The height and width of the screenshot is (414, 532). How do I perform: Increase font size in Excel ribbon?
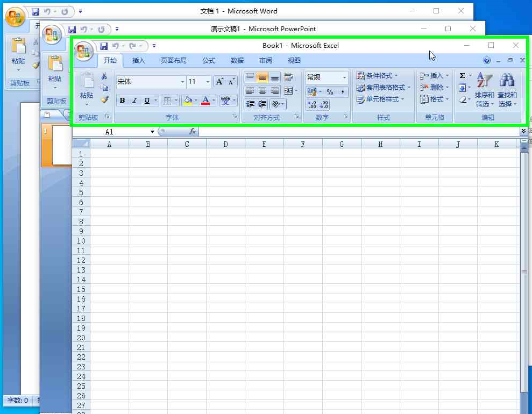(219, 81)
